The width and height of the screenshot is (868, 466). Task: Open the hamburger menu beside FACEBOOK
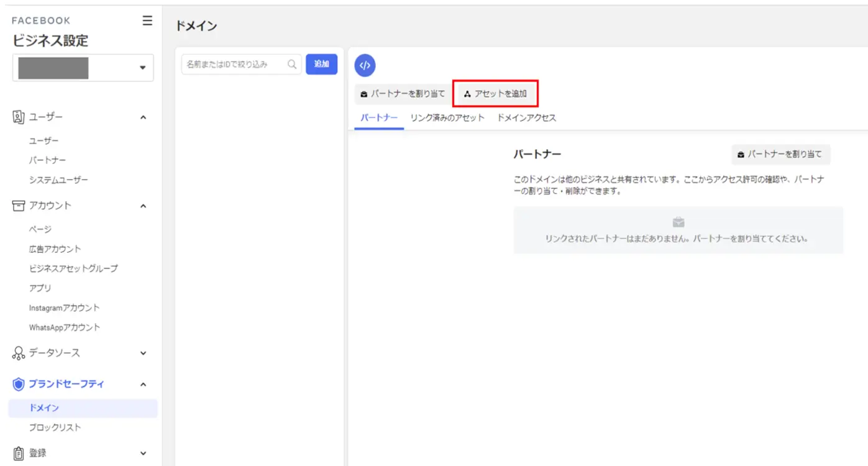coord(147,21)
